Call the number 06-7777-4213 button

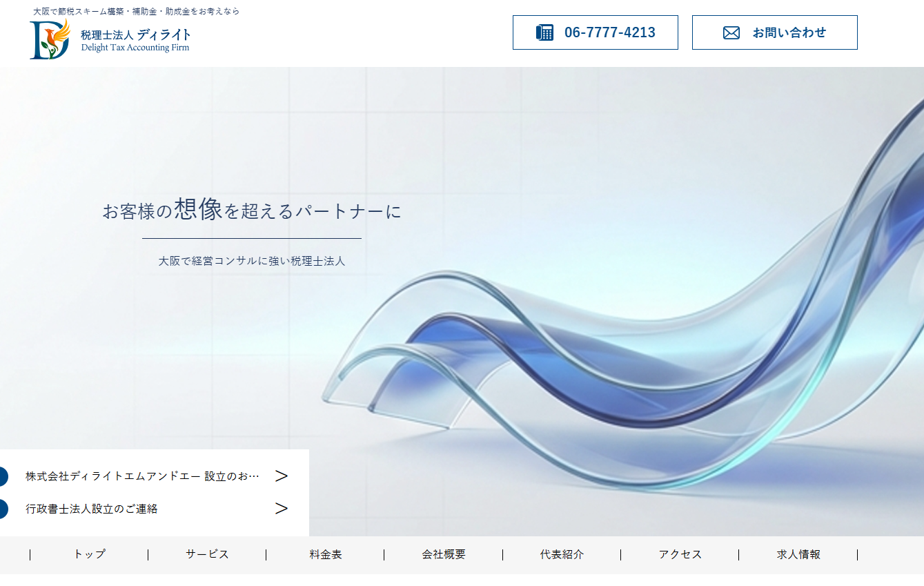tap(596, 32)
